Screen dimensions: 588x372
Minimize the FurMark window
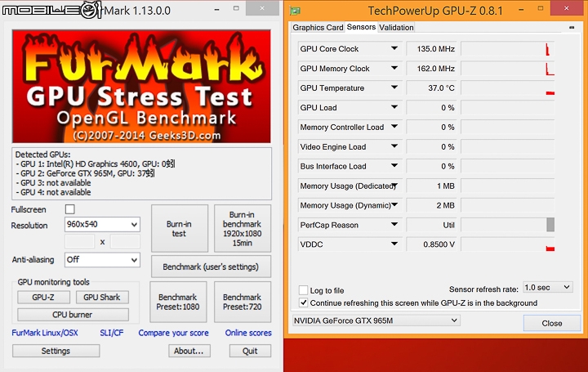(x=216, y=9)
